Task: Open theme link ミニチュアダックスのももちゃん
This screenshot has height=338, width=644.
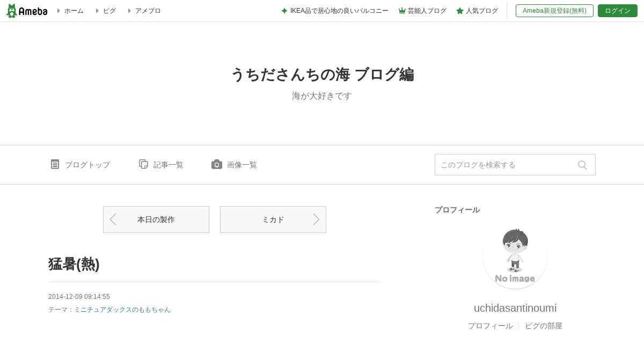Action: click(x=122, y=310)
